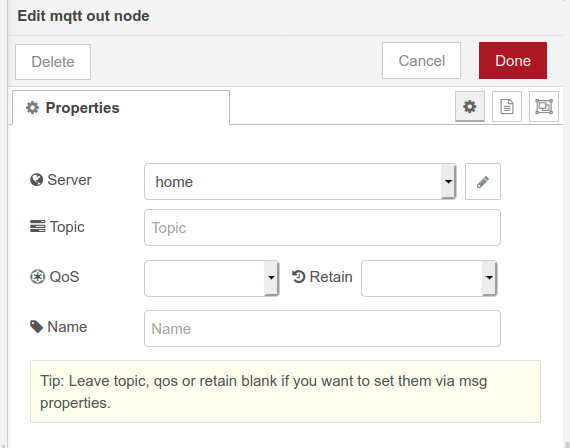
Task: Open node description document icon
Action: point(507,107)
